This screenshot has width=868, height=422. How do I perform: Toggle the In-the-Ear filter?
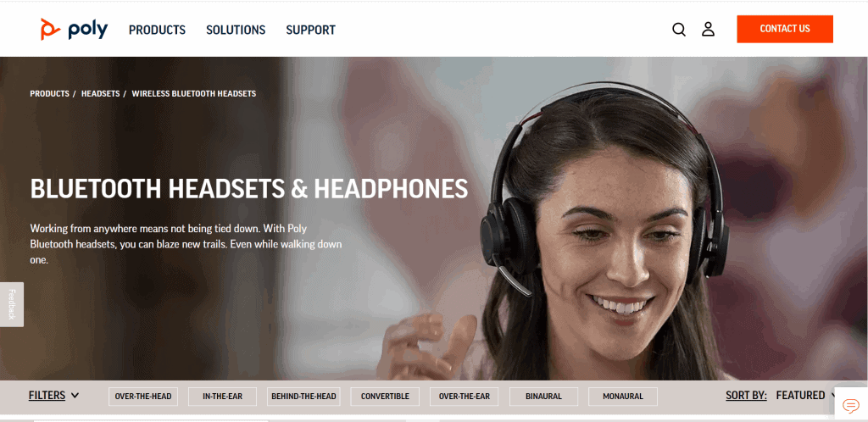coord(222,397)
